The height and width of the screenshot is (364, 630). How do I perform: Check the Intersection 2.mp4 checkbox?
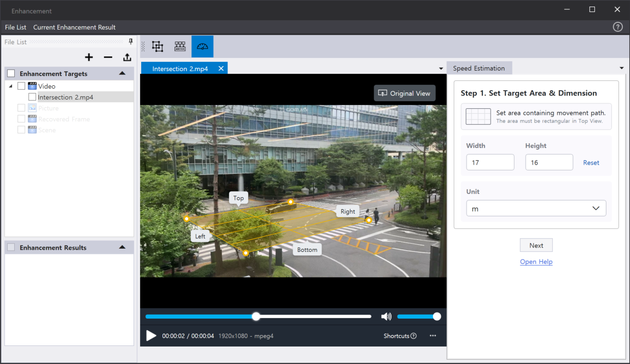[32, 97]
